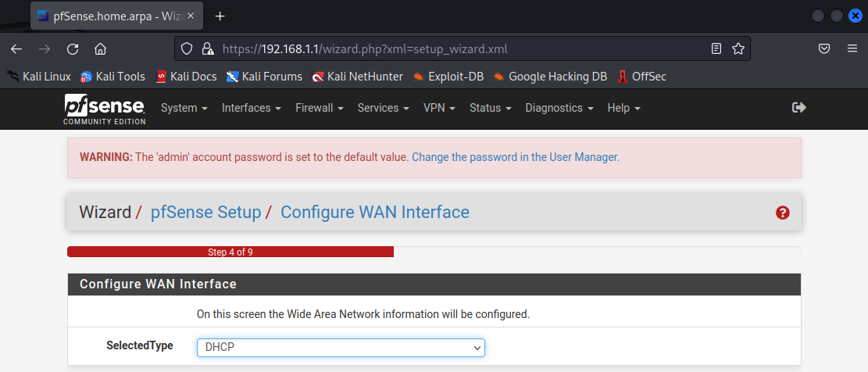
Task: Open the Diagnostics menu
Action: coord(559,108)
